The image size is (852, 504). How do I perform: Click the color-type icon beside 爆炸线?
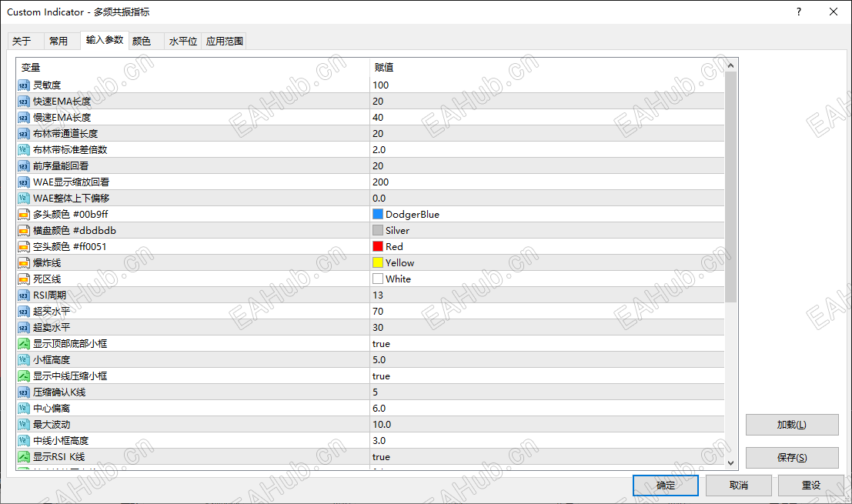pos(23,263)
